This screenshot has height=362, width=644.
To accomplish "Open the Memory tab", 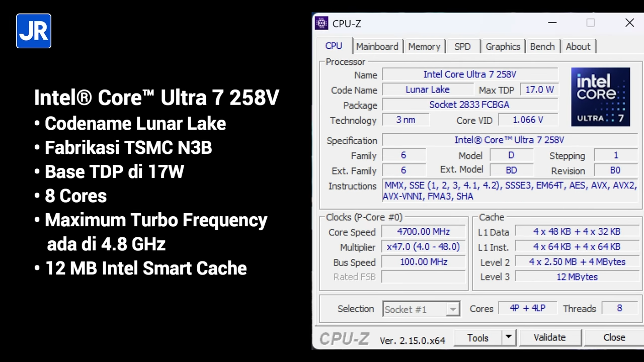I will 424,46.
